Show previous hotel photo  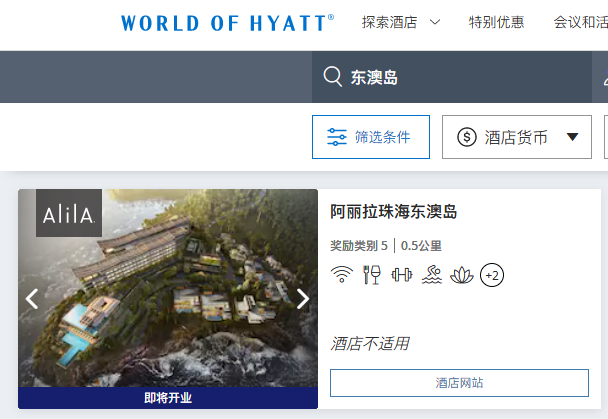click(x=32, y=299)
